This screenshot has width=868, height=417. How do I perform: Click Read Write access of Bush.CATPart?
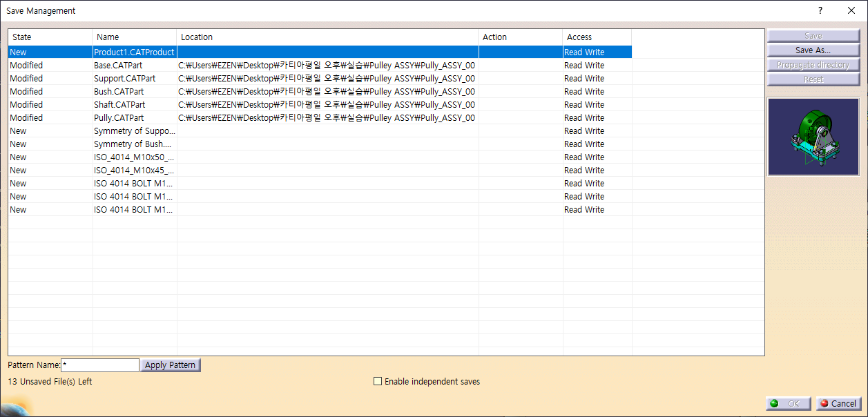pyautogui.click(x=584, y=91)
